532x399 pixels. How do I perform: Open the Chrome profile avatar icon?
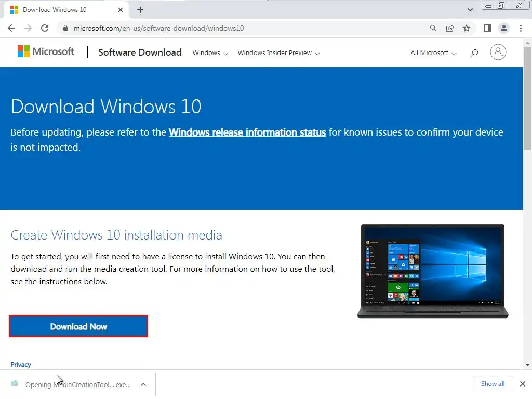tap(504, 28)
